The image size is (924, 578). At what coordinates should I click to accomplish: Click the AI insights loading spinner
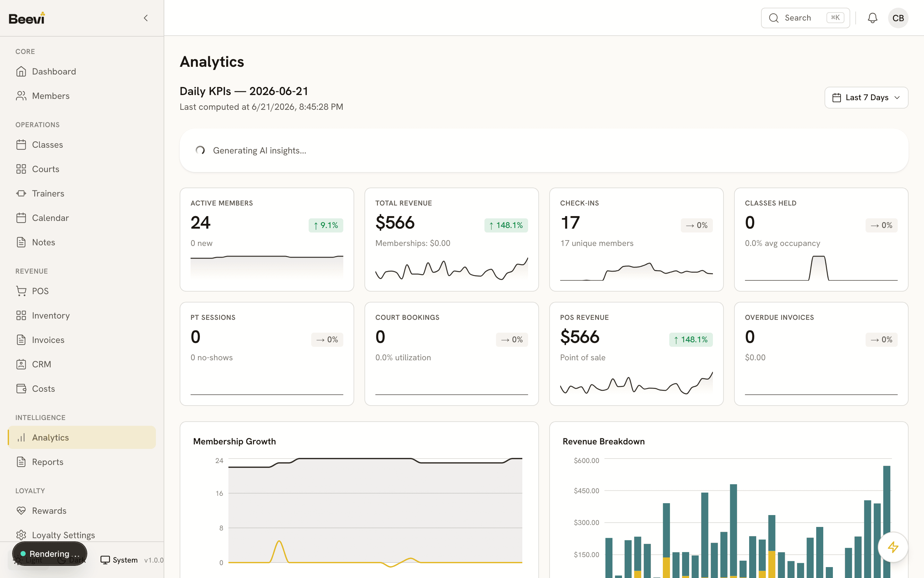200,150
